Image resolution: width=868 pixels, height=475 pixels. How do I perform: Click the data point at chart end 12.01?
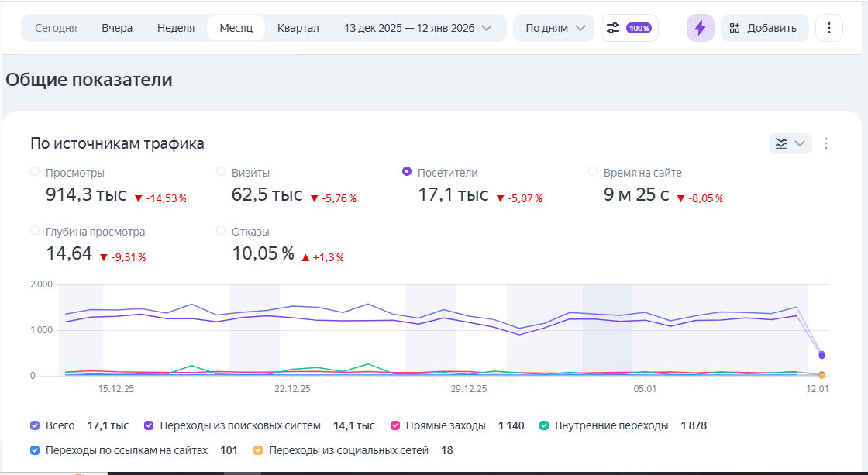coord(821,355)
